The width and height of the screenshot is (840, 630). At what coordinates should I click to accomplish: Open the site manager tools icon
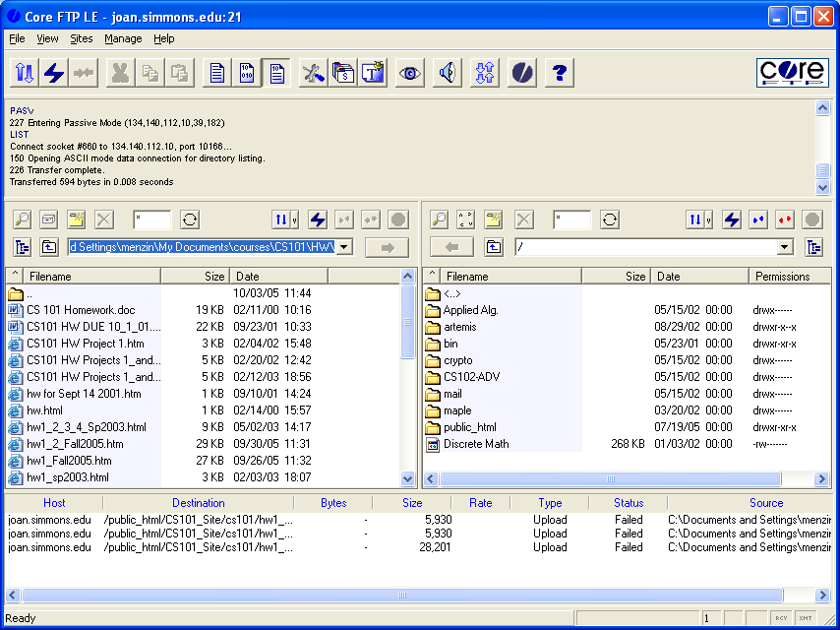(314, 74)
